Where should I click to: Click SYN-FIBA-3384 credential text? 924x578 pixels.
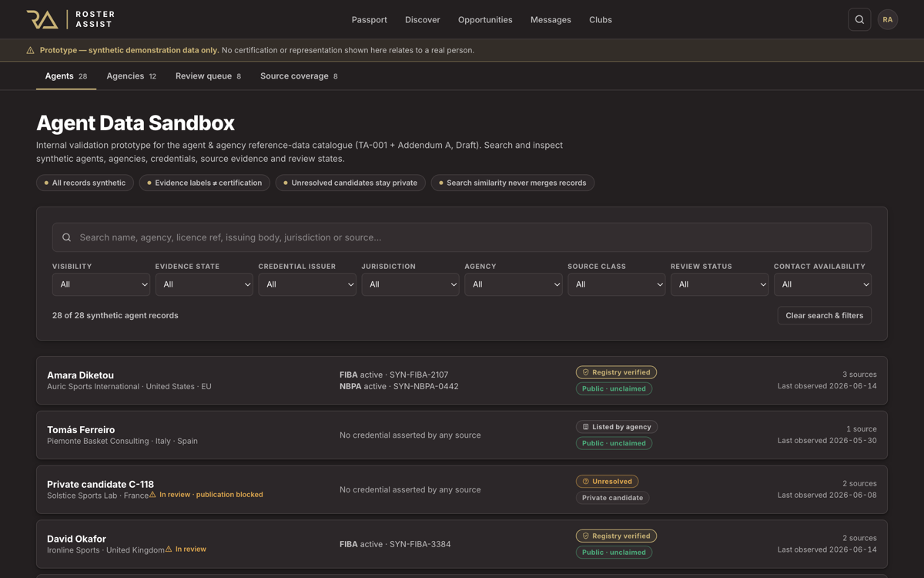tap(421, 544)
